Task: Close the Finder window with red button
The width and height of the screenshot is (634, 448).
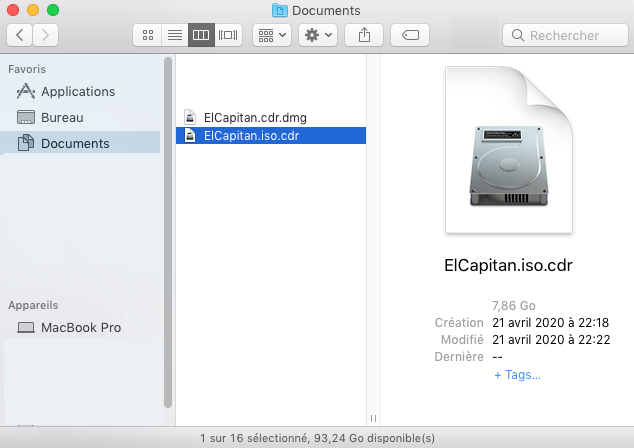Action: tap(13, 10)
